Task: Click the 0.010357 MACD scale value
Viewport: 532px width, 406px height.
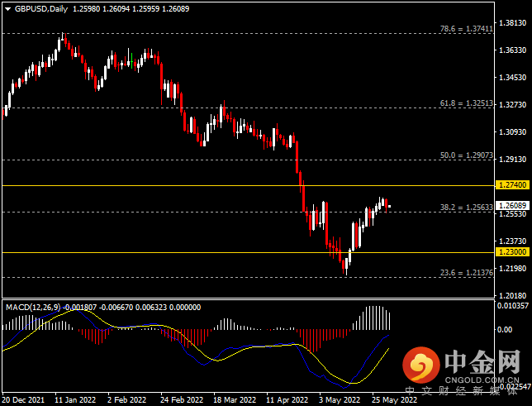Action: (x=513, y=306)
